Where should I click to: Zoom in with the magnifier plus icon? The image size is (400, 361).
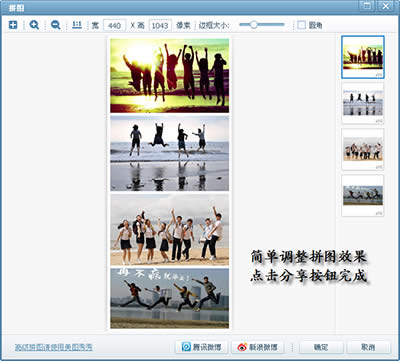point(34,25)
